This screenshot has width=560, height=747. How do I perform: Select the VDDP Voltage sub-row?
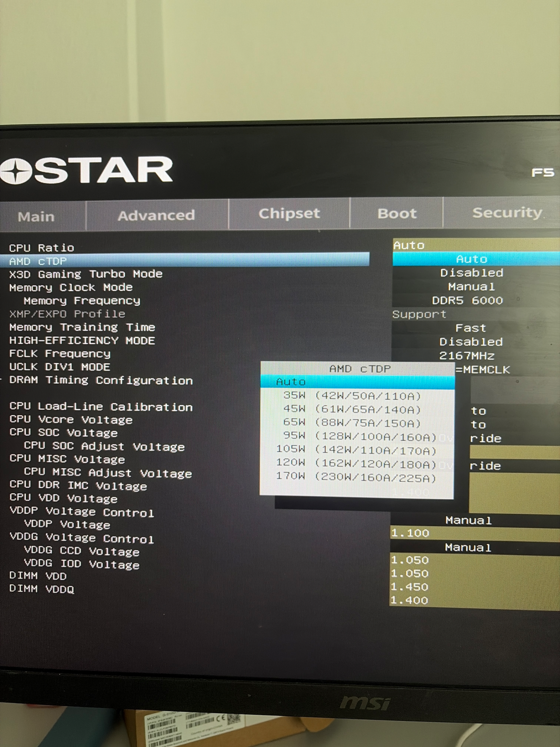click(67, 525)
